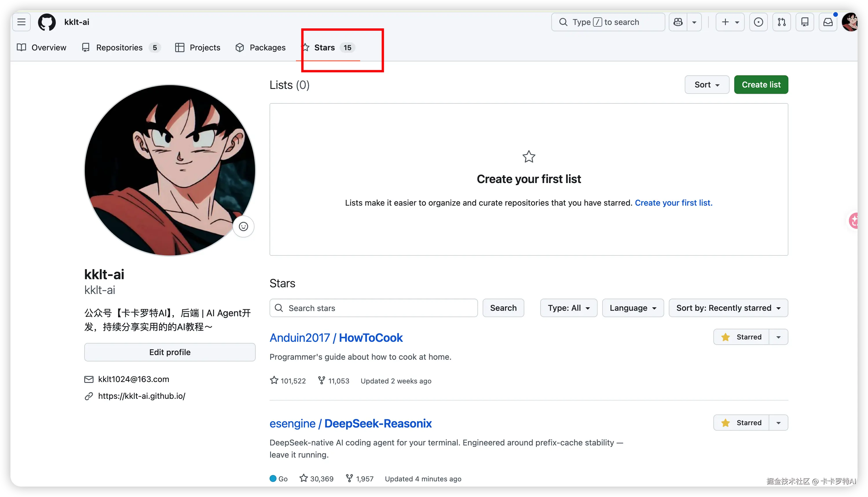The width and height of the screenshot is (868, 497).
Task: View issues via the circle-dot icon
Action: pos(758,22)
